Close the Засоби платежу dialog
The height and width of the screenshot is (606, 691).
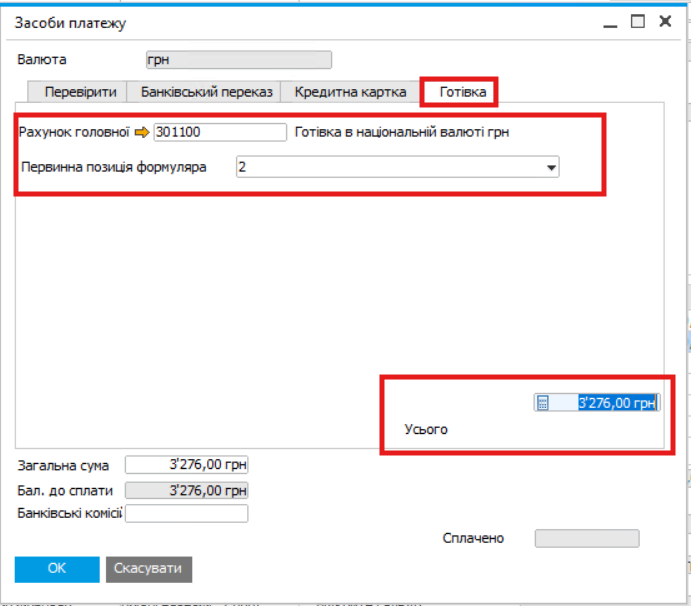coord(664,21)
